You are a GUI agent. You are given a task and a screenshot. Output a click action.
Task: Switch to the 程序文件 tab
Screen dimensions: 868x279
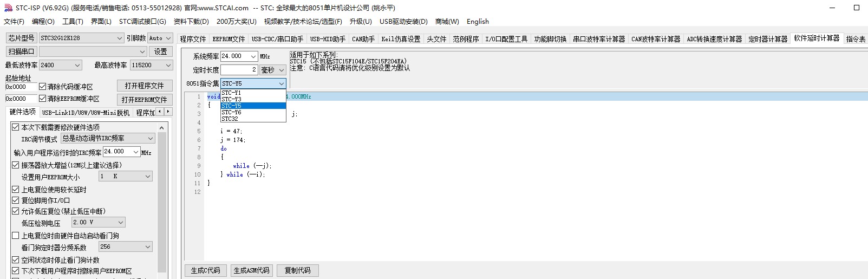click(193, 39)
